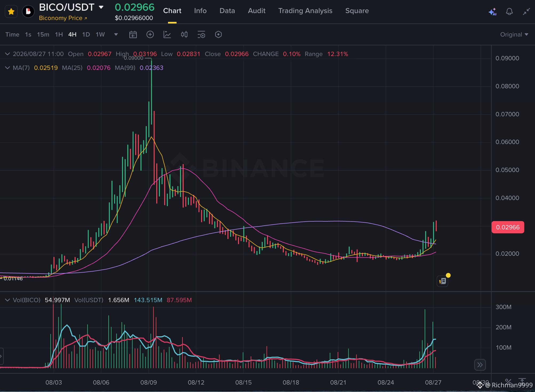Click the 08/15 date axis label

[x=243, y=382]
